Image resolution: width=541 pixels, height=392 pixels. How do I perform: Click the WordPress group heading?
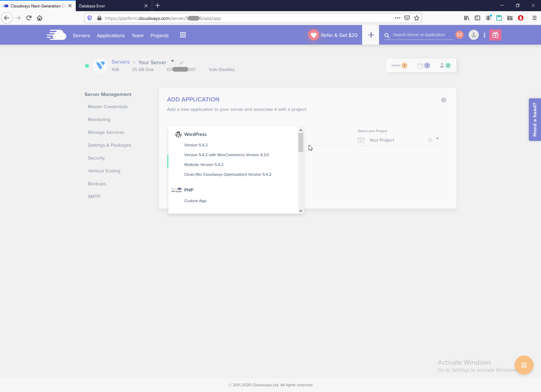(195, 134)
